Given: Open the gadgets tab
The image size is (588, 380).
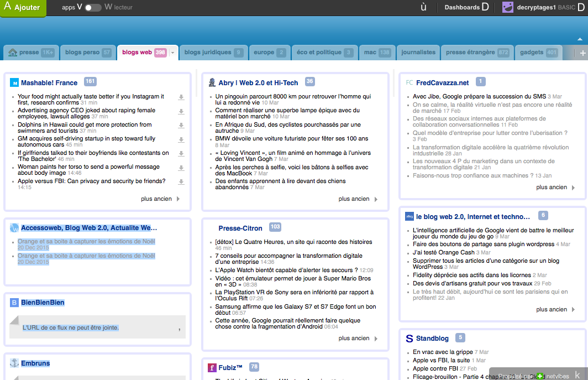Looking at the screenshot, I should pyautogui.click(x=538, y=53).
